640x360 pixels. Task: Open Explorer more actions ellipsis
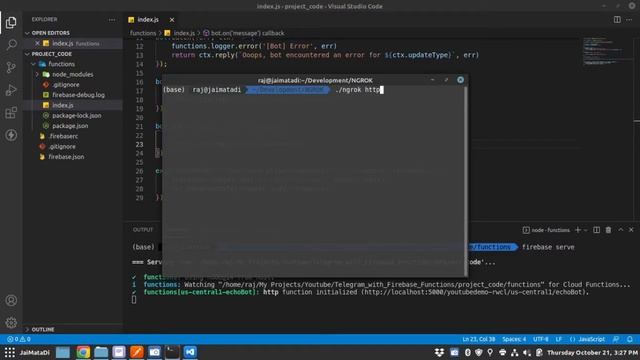click(x=112, y=20)
